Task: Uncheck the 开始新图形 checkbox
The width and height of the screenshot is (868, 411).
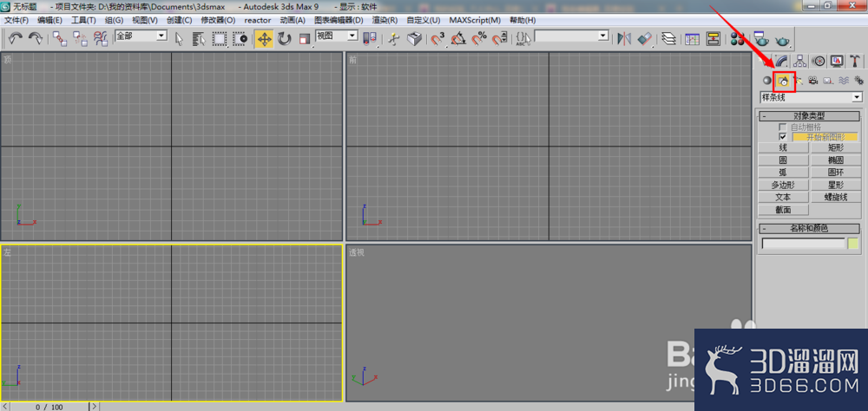Action: point(782,137)
